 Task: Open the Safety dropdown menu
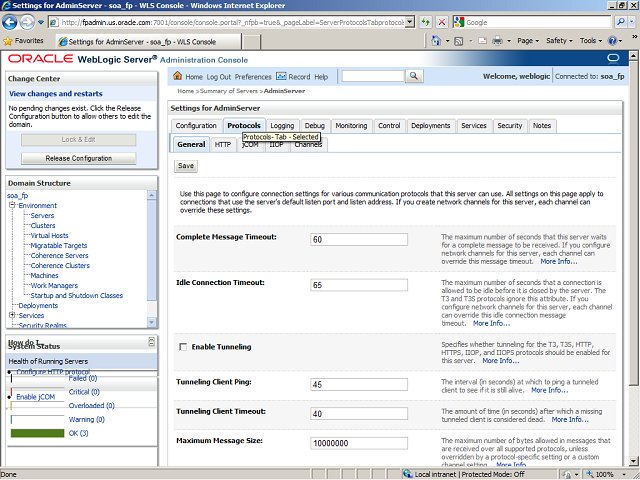tap(561, 41)
